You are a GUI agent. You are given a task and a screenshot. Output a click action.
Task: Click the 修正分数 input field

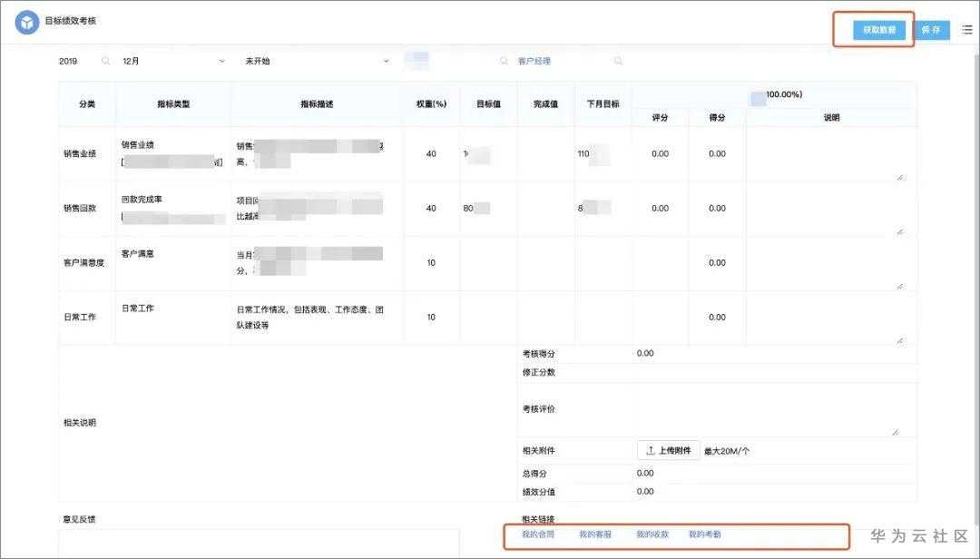coord(774,372)
